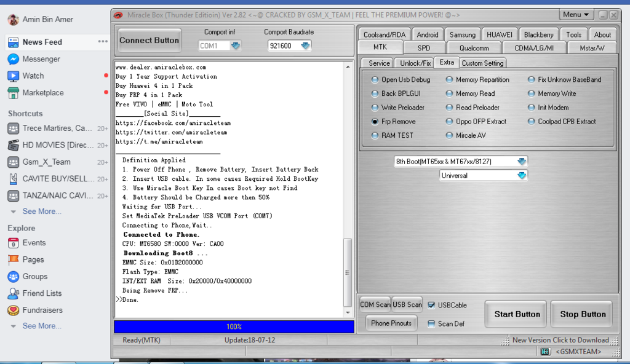Click the COM Scan button

coord(375,304)
